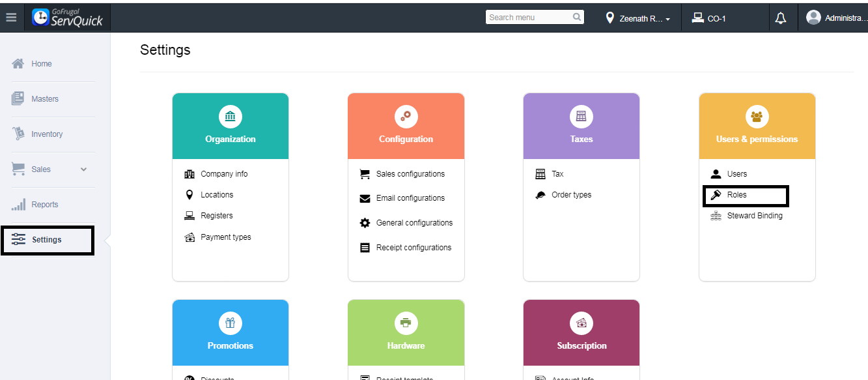868x380 pixels.
Task: Click the Taxes card header
Action: [581, 126]
